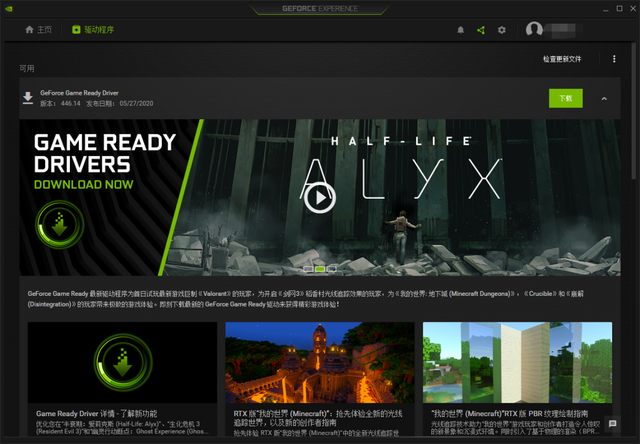This screenshot has width=640, height=444.
Task: Click the share icon in top bar
Action: (481, 30)
